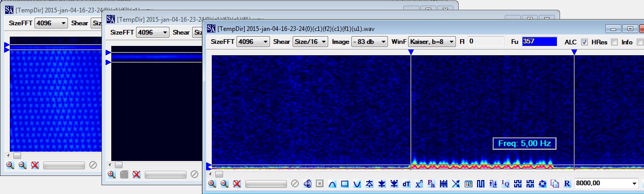Screen dimensions: 644x194
Task: Zoom out in the rearmost window
Action: tap(22, 165)
